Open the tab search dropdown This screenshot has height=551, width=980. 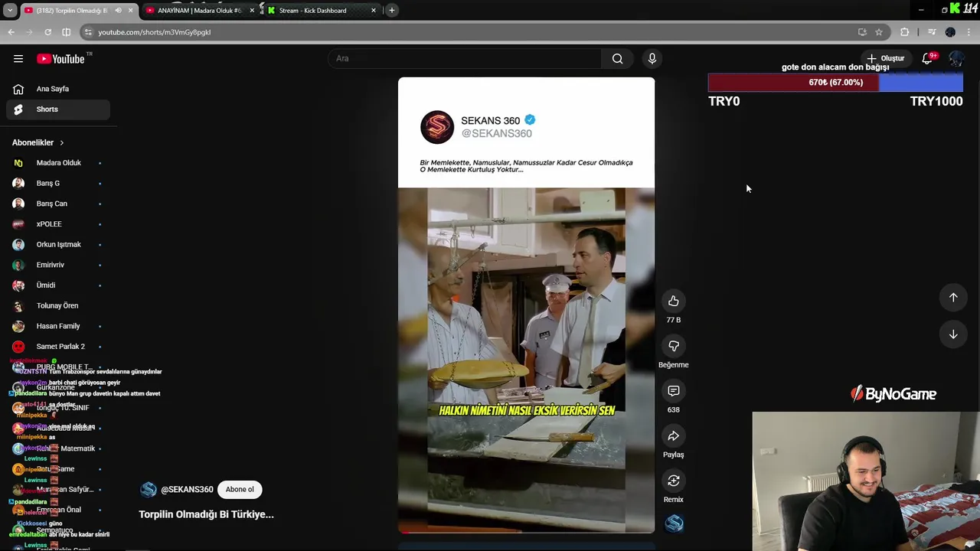10,11
